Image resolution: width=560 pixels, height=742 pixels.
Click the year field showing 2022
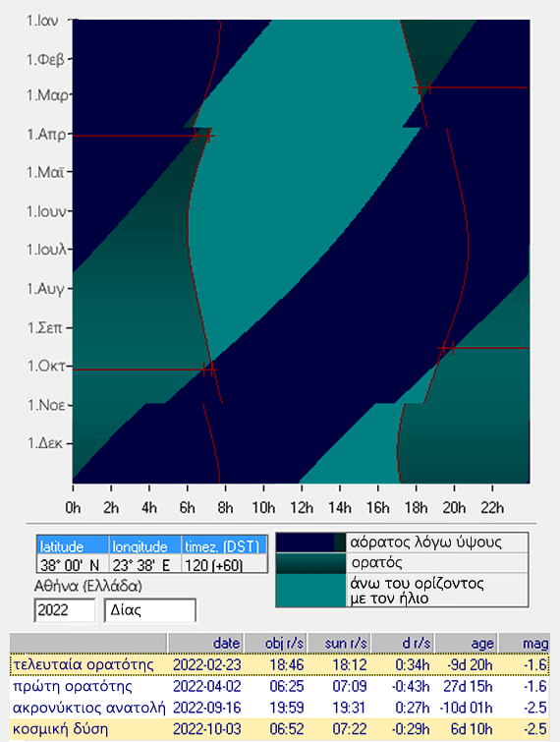65,610
